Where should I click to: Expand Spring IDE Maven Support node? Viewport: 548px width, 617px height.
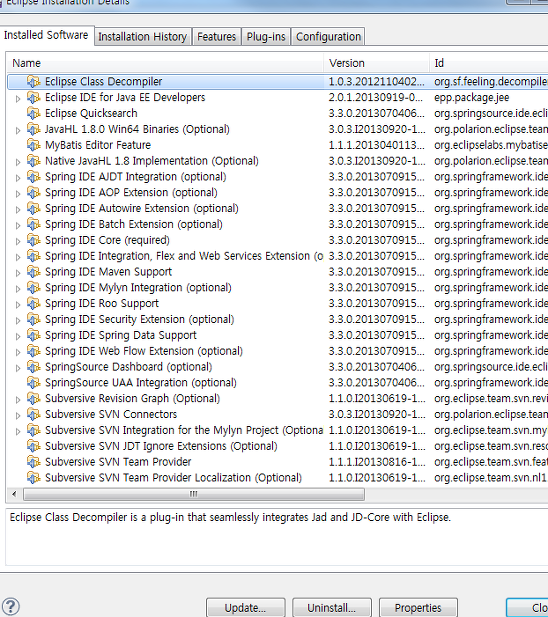coord(18,273)
